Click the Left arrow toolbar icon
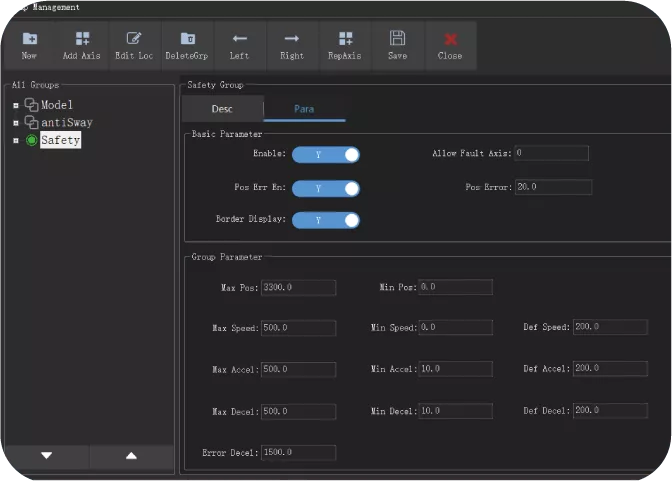The height and width of the screenshot is (483, 672). 240,39
